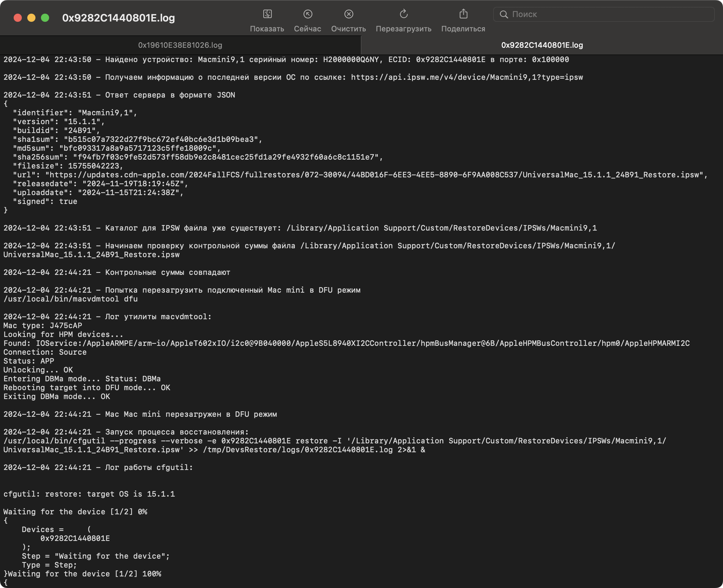Click the line Каталог для IPSW файла уже существует
Image resolution: width=723 pixels, height=588 pixels.
(x=300, y=228)
